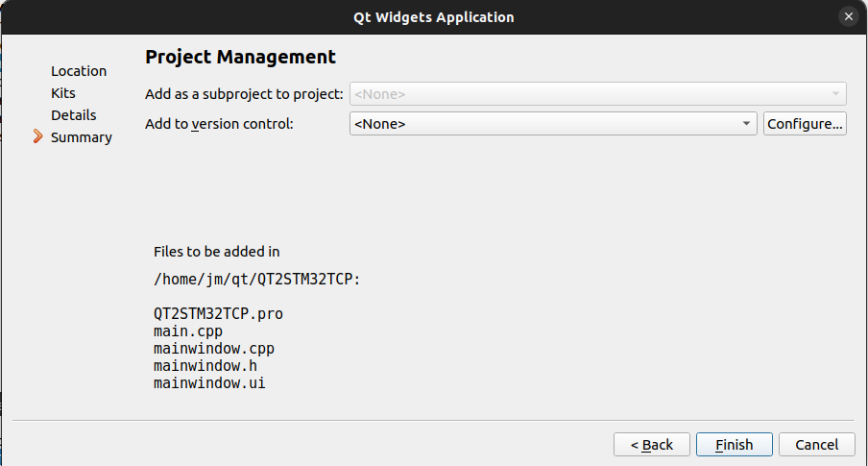Cancel the project wizard
The width and height of the screenshot is (868, 466).
(x=816, y=445)
